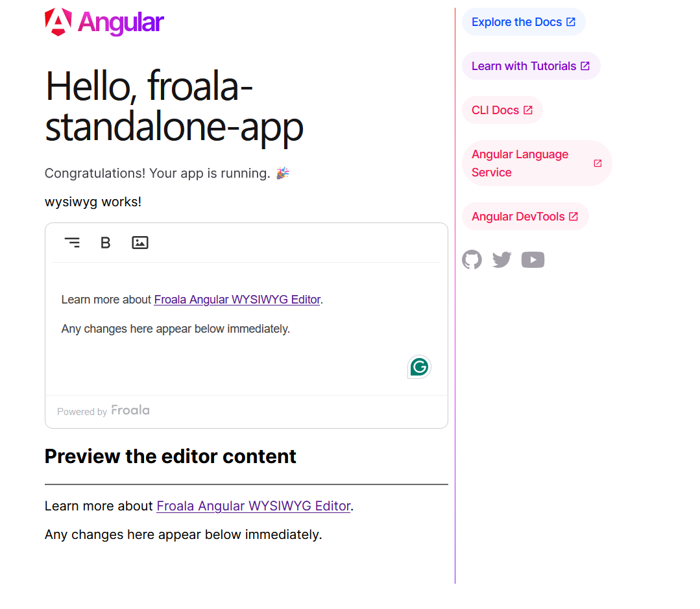Image resolution: width=700 pixels, height=609 pixels.
Task: Open the YouTube icon link
Action: pos(533,259)
